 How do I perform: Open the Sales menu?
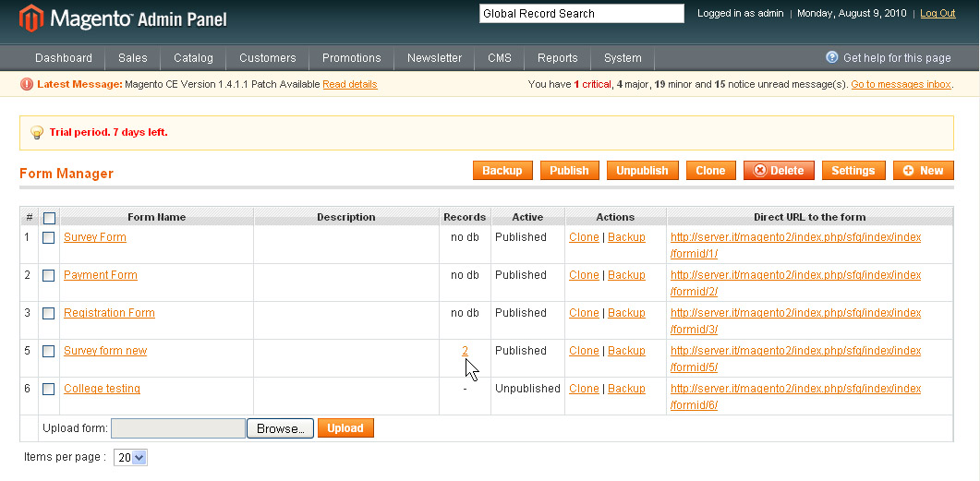click(x=132, y=58)
